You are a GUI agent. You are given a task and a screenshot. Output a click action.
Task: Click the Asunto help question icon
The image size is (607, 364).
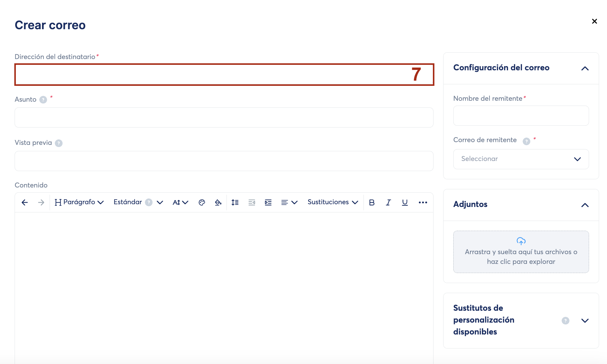[43, 100]
